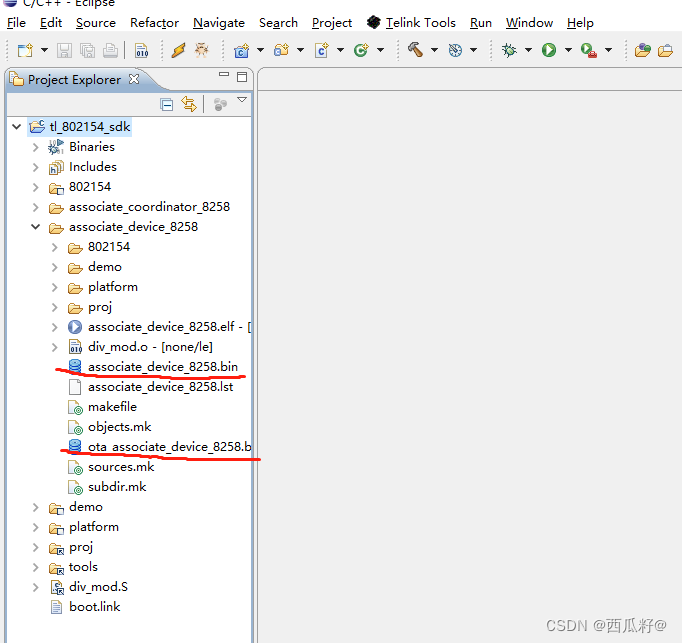Open the New Source Folder dropdown arrow
Screen dimensions: 682x643
pos(300,50)
